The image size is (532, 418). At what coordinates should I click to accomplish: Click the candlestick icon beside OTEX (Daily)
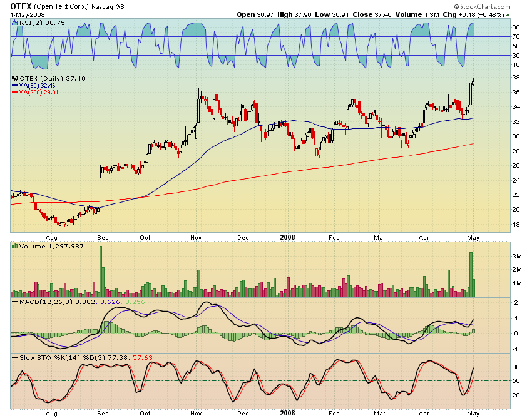[x=15, y=78]
